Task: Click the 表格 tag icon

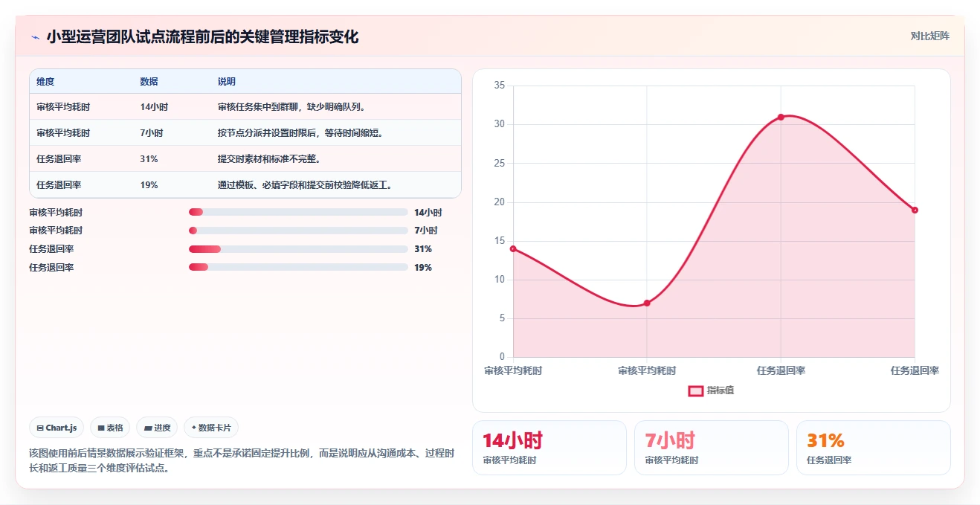Action: 101,428
